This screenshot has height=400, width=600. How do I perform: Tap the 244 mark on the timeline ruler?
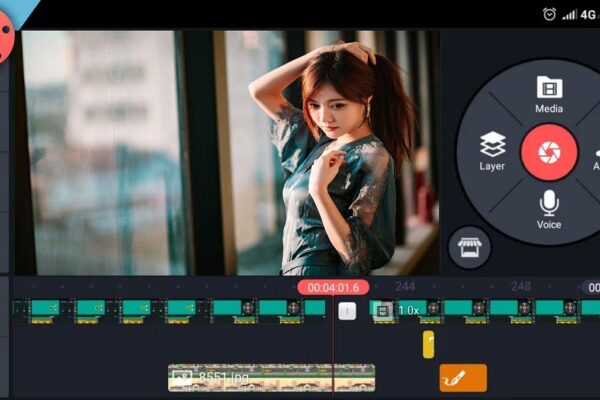405,286
